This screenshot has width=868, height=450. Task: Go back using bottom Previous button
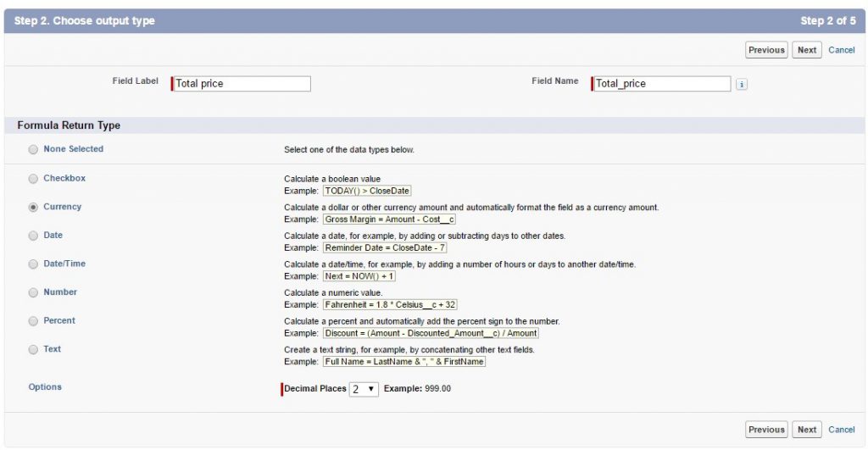[x=766, y=430]
